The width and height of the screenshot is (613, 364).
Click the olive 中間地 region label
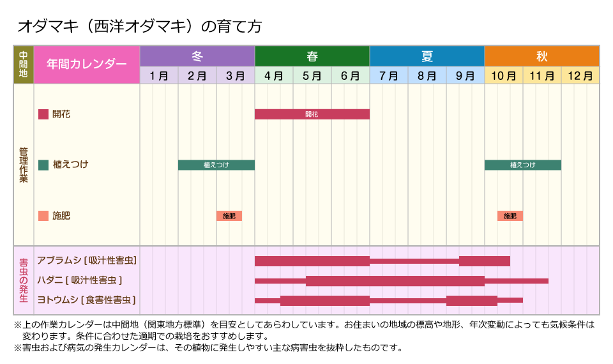24,64
